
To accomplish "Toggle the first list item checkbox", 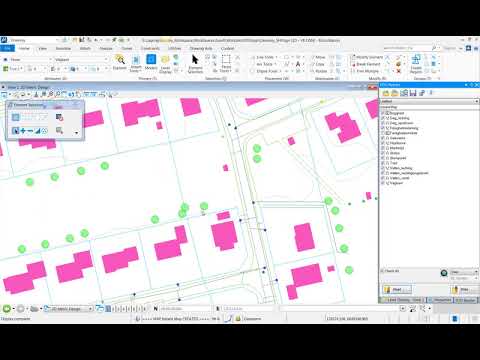I will 383,113.
